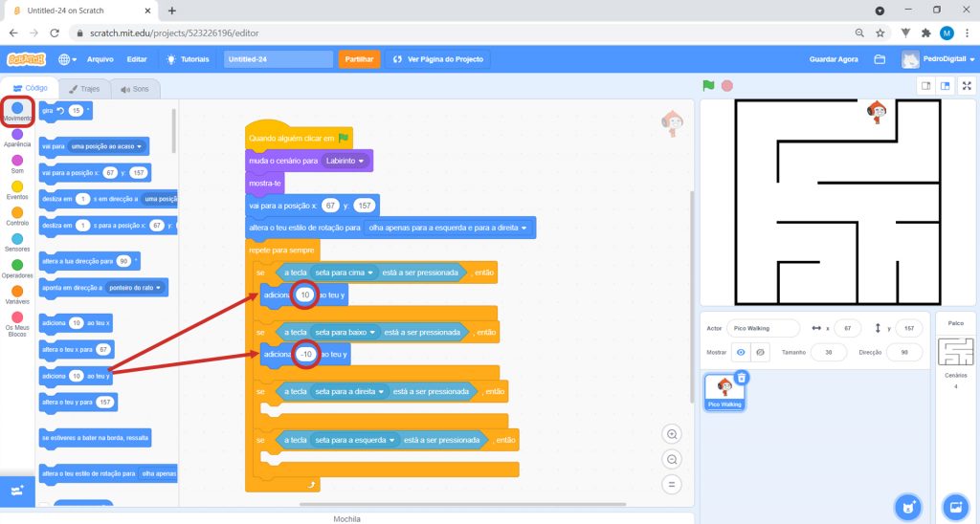Open the Movimento blocks category
Viewport: 980px width, 524px height.
[x=17, y=112]
